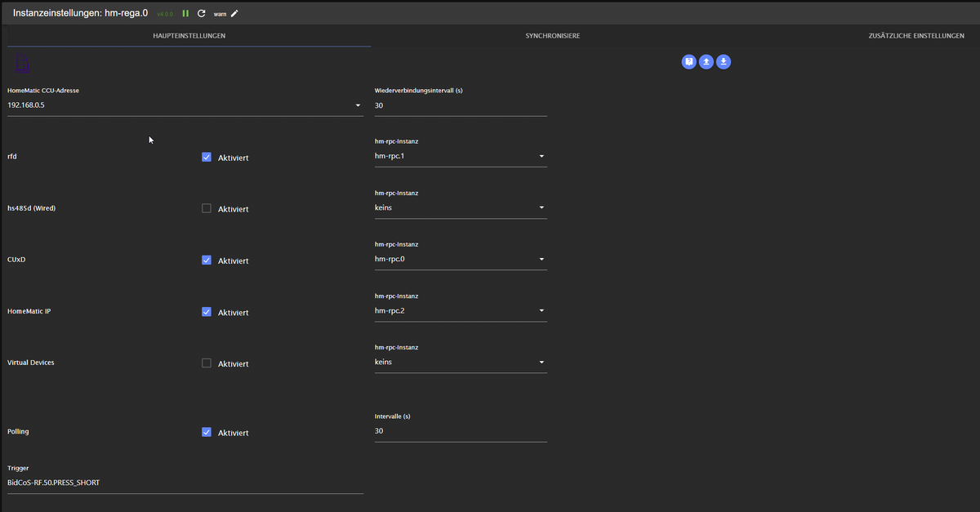Click the upload configuration icon
This screenshot has width=980, height=512.
(x=706, y=61)
